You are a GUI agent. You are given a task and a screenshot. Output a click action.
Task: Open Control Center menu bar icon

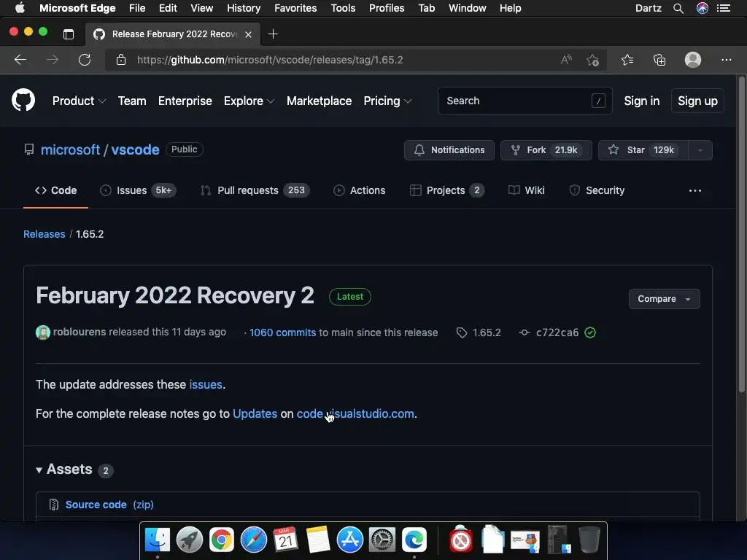pyautogui.click(x=724, y=8)
